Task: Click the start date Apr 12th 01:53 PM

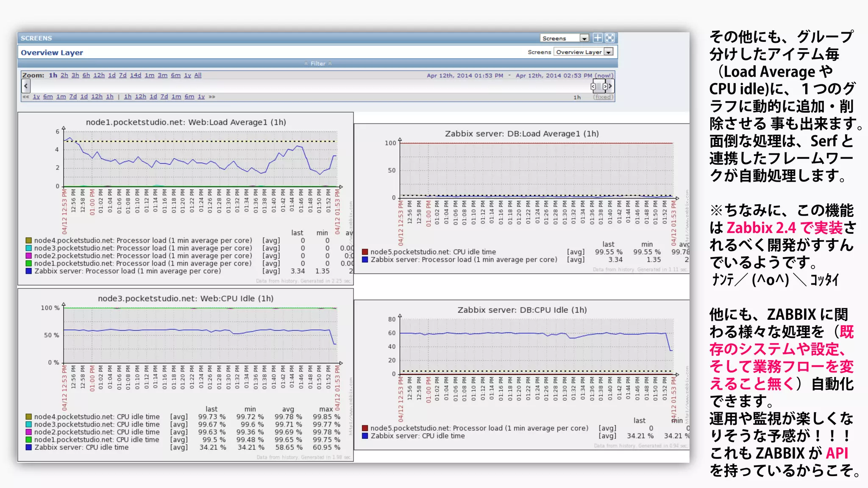Action: [x=465, y=75]
